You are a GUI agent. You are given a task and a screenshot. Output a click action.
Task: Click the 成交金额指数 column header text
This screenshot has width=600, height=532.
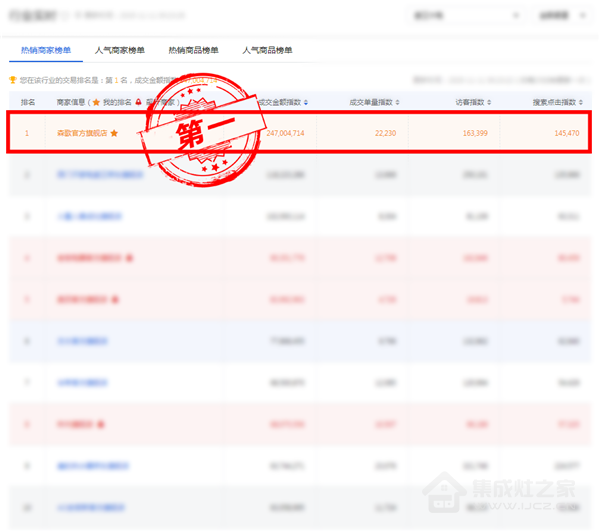point(280,102)
